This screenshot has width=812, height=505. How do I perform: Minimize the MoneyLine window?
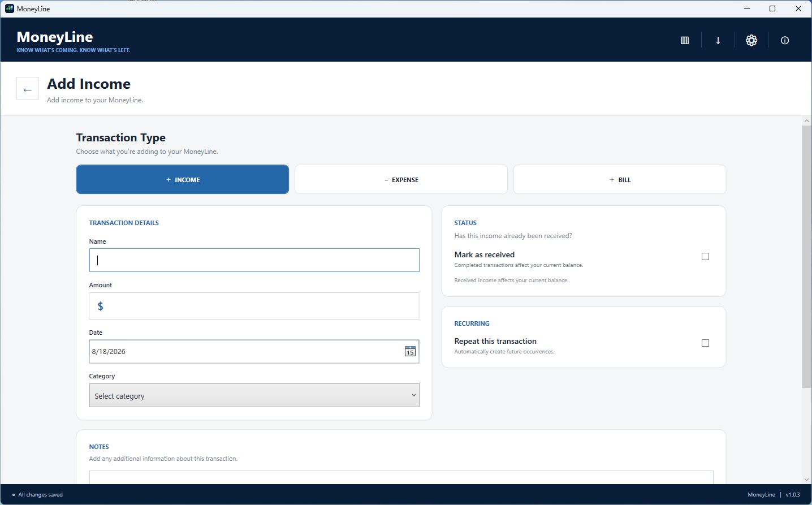click(x=747, y=8)
